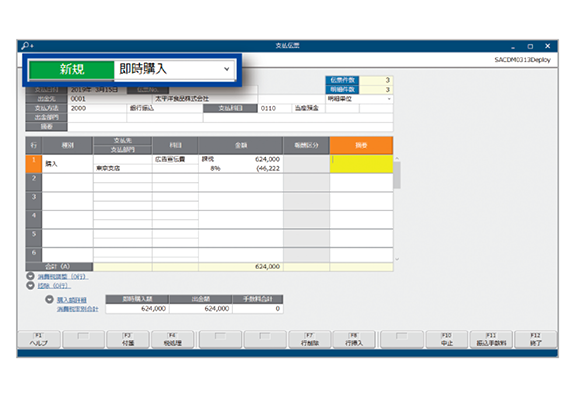Click the F12 終了 button
This screenshot has width=575, height=396.
(536, 339)
